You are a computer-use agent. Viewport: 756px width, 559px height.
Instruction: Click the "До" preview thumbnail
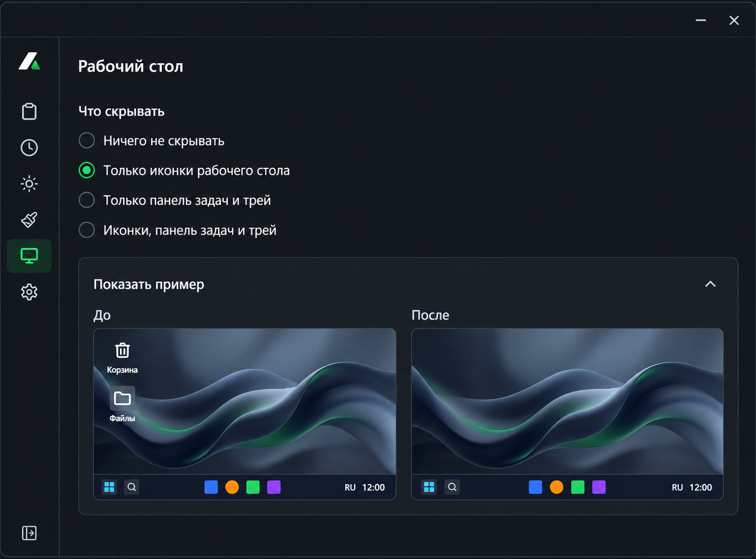point(245,414)
